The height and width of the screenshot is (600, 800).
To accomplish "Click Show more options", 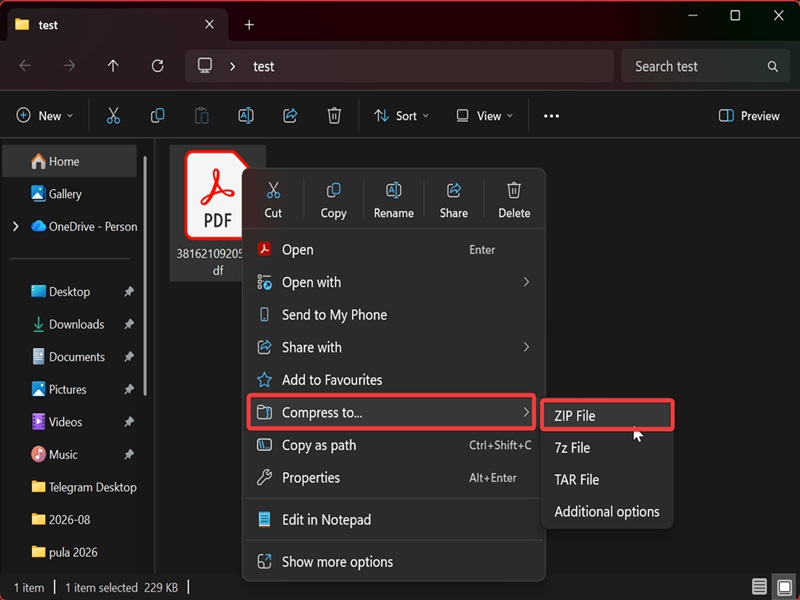I will pos(394,562).
